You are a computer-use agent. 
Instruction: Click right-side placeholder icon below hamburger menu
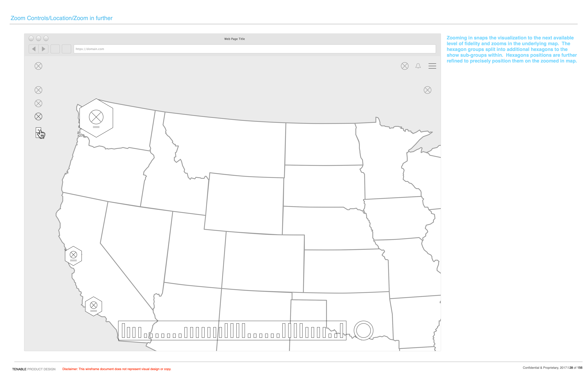(427, 90)
